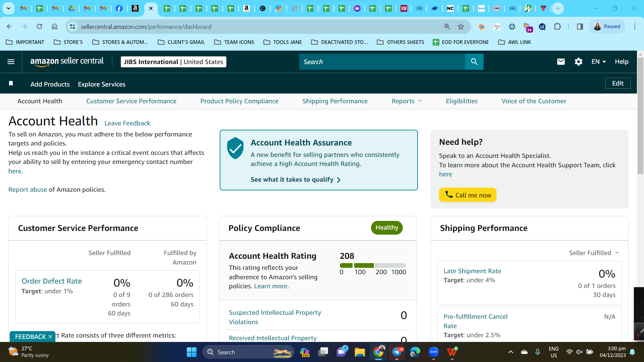Open Zoom from the taskbar

[434, 352]
